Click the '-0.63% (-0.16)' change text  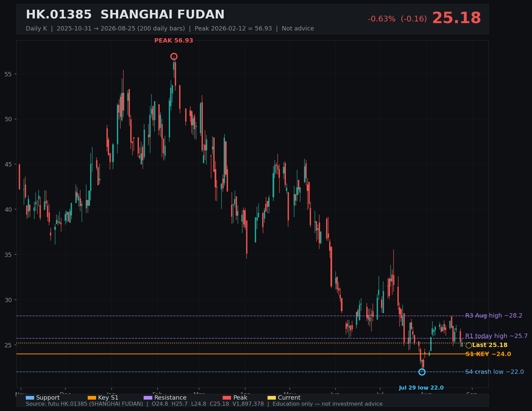[397, 19]
